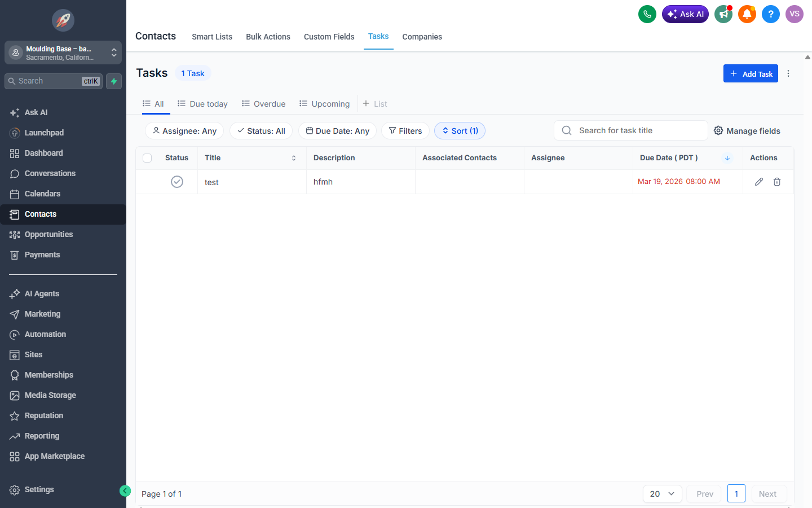Viewport: 812px width, 508px height.
Task: Switch to the Smart Lists tab
Action: click(x=212, y=37)
